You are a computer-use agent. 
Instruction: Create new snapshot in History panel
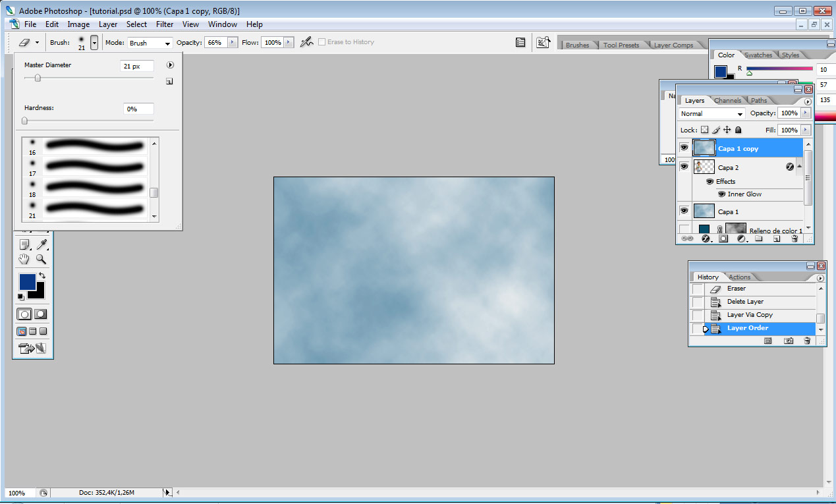click(x=788, y=341)
